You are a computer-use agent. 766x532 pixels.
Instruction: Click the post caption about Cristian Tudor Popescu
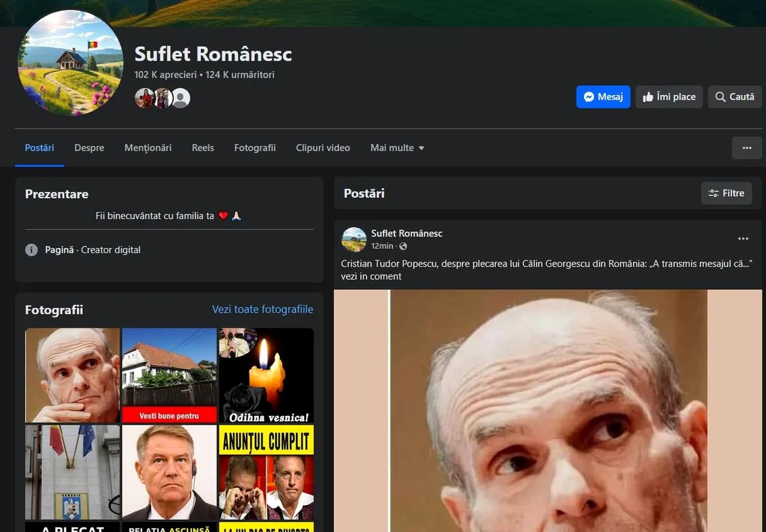(546, 270)
